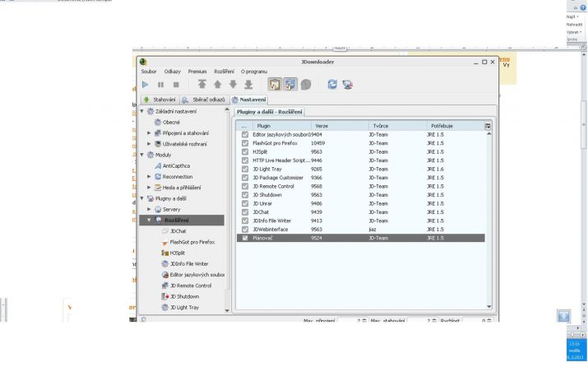Expand Uživatelské rozhraní node
This screenshot has height=367, width=588.
pyautogui.click(x=149, y=144)
